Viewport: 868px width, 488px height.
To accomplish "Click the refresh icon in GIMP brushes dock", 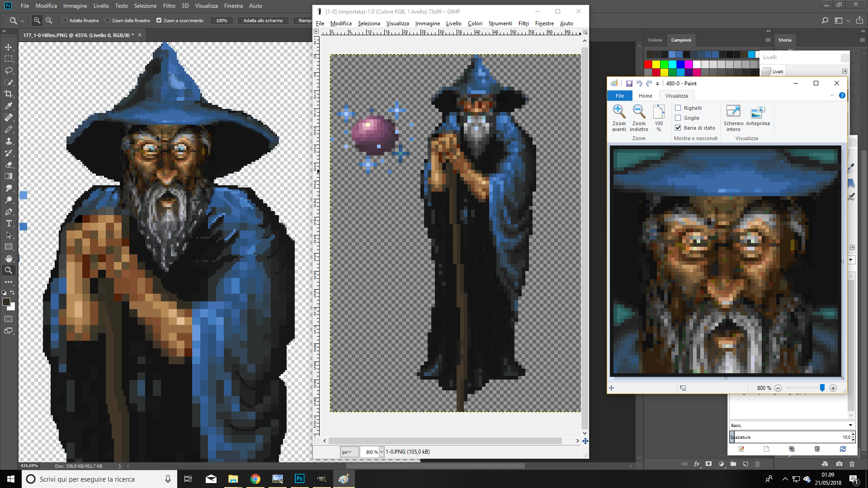I will pos(843,449).
